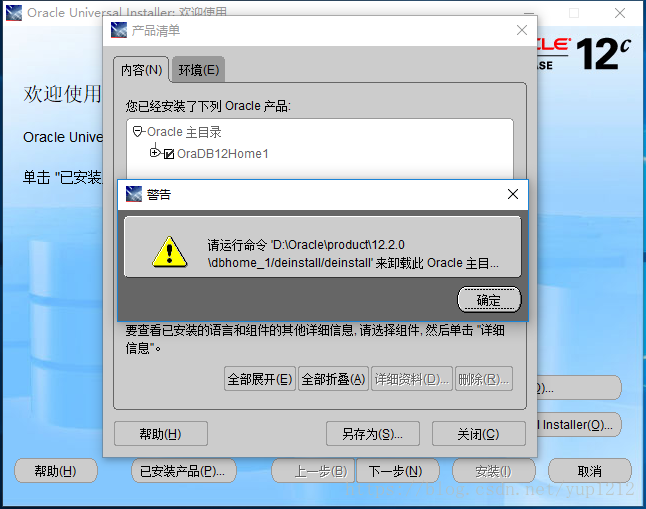Click 关闭(C) in the inventory window
Screen dimensions: 646x509
[478, 434]
